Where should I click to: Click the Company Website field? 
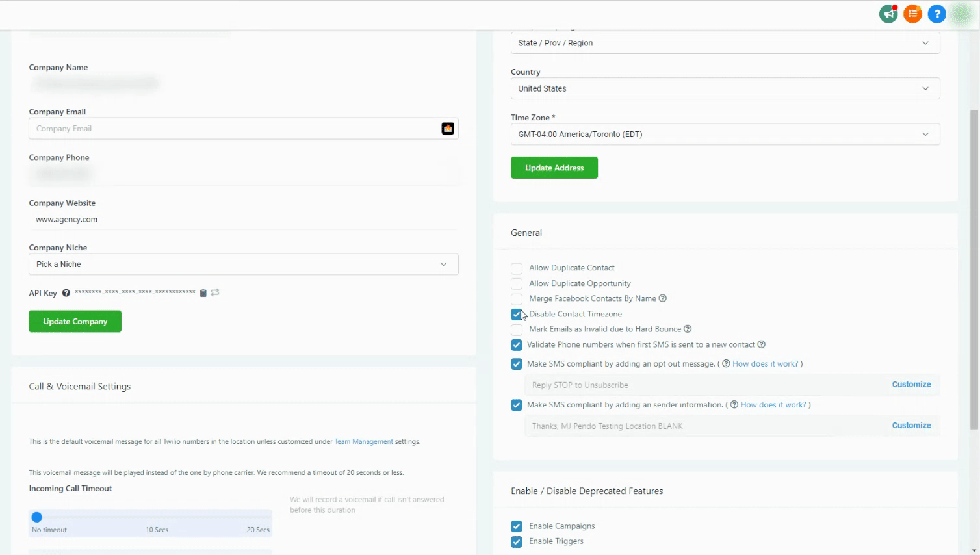(x=244, y=220)
